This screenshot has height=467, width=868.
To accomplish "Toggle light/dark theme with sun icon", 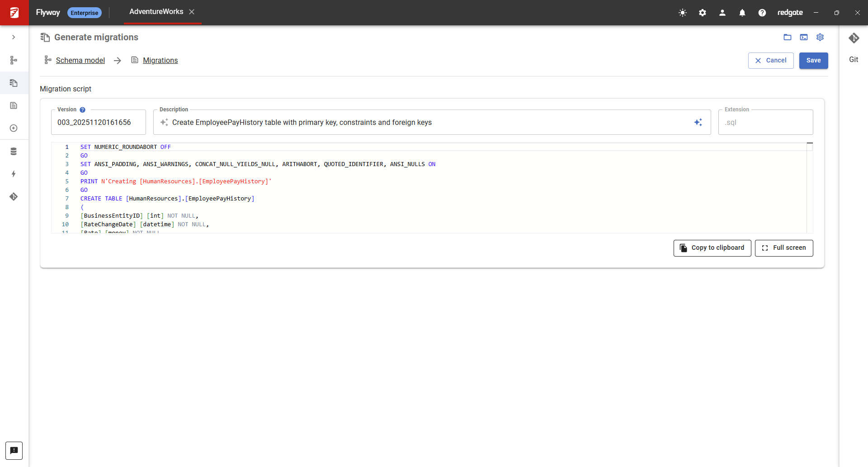I will [682, 13].
